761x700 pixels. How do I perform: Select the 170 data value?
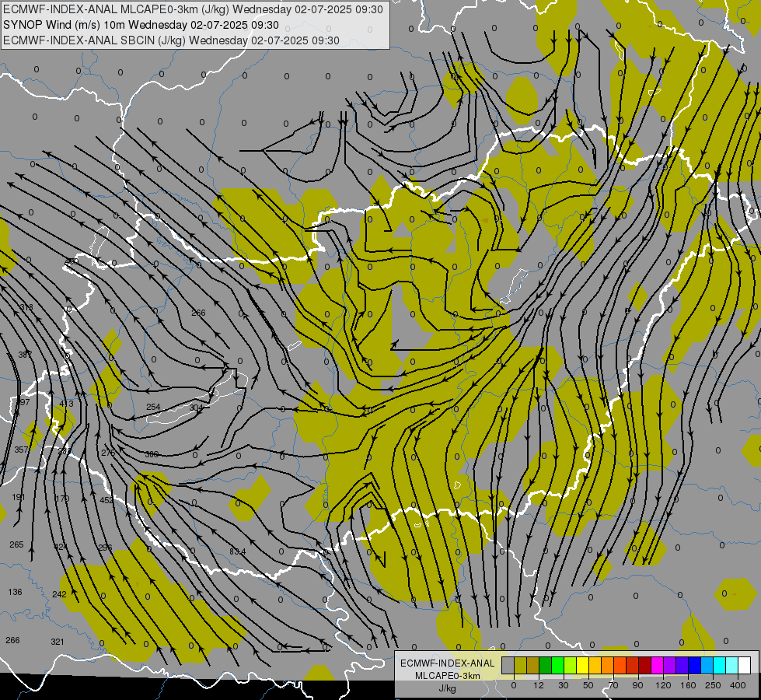tap(63, 499)
